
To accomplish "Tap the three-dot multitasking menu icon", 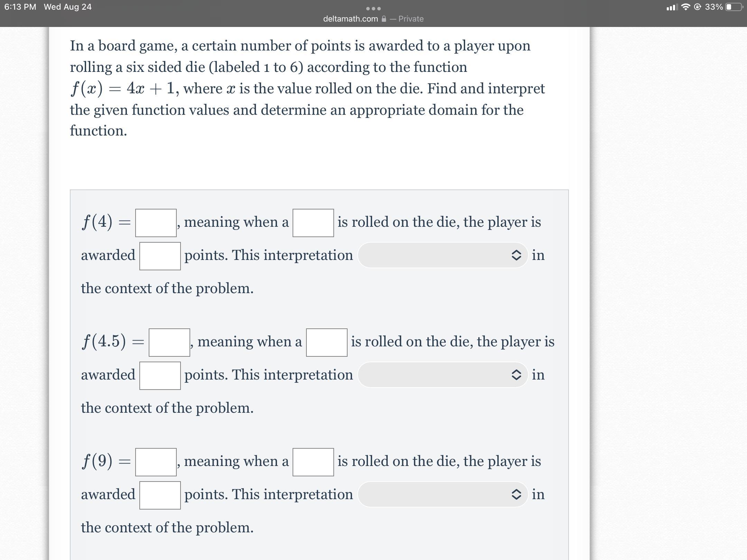I will click(x=373, y=8).
